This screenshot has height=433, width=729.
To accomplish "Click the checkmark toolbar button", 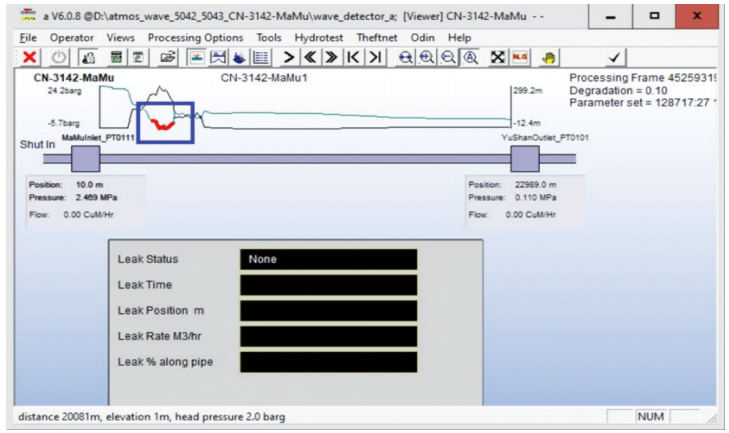I will click(610, 58).
